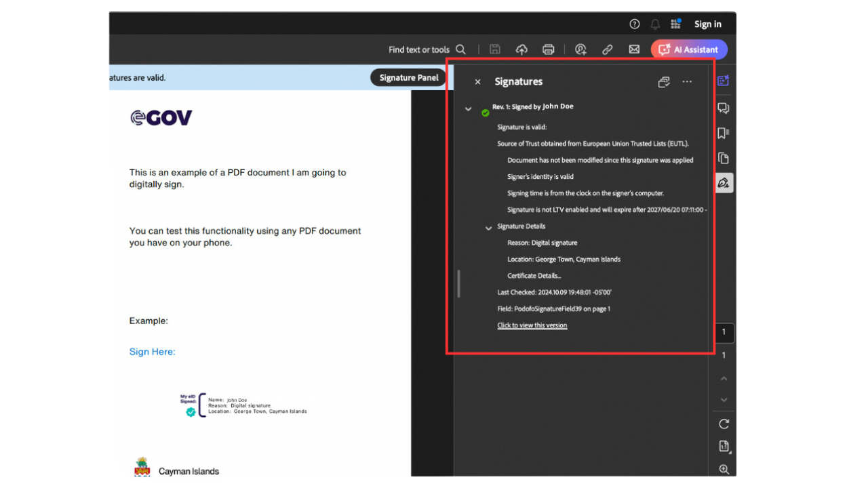Click the current page number box
The width and height of the screenshot is (868, 488).
coord(724,332)
